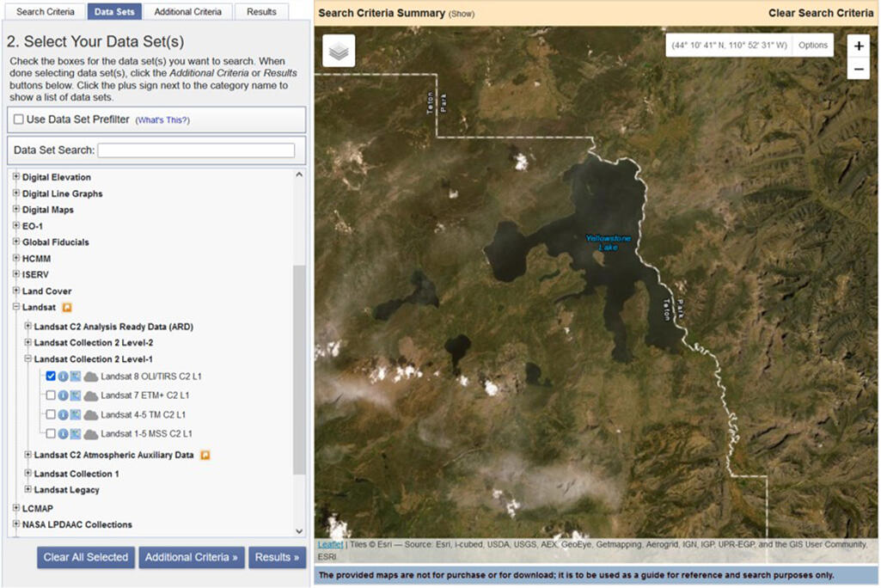This screenshot has height=588, width=881.
Task: Open info icon for Landsat 1-5 MSS
Action: 63,433
